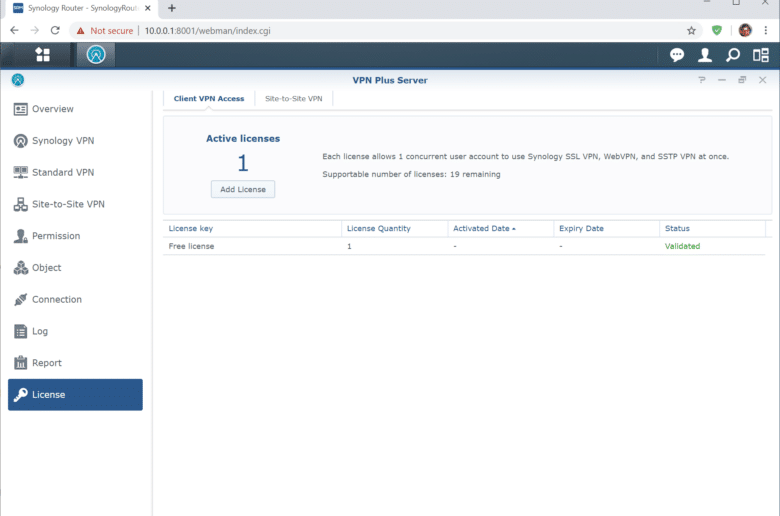Sort by Expiry Date column header
The width and height of the screenshot is (780, 516).
pyautogui.click(x=606, y=228)
